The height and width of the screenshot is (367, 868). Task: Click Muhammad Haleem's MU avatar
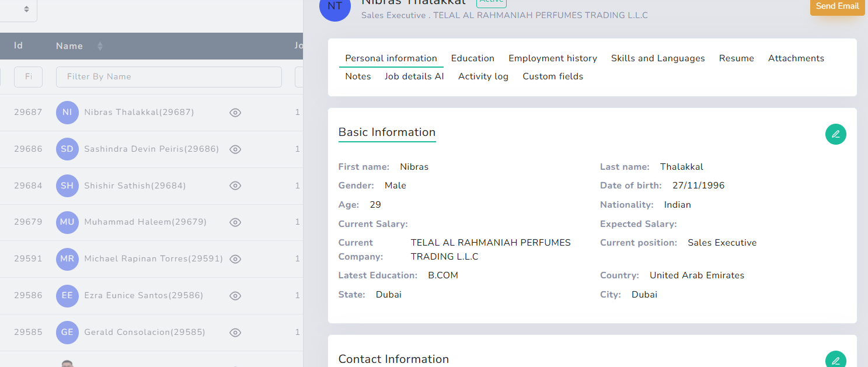pos(67,222)
